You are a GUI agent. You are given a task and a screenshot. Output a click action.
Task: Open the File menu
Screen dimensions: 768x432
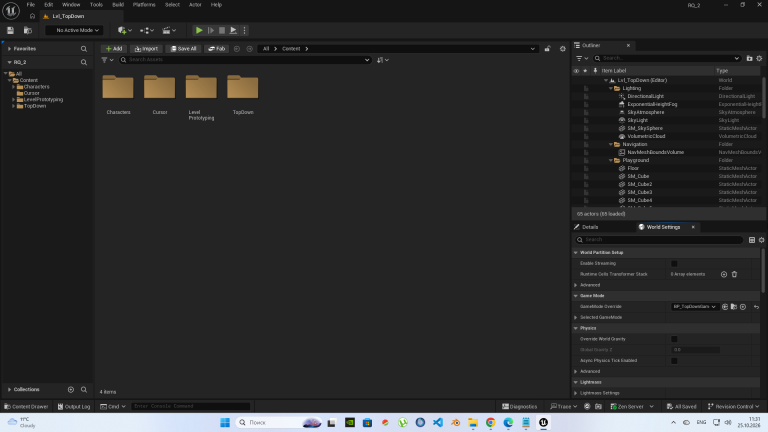coord(30,4)
